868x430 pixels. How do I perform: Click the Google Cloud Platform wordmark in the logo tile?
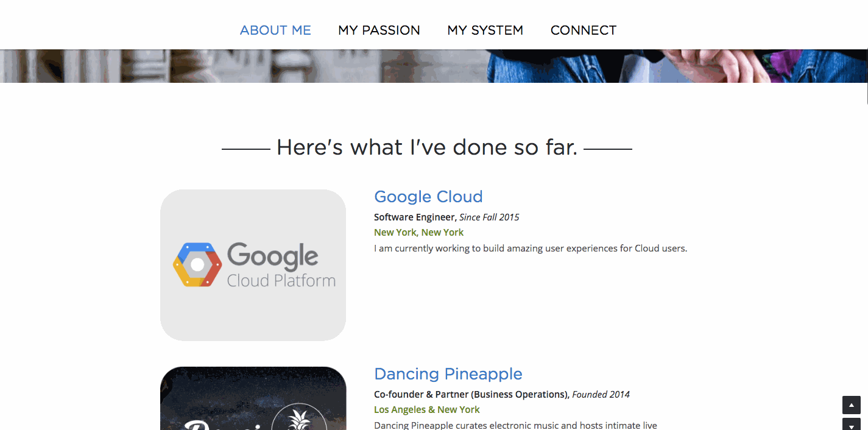click(281, 265)
